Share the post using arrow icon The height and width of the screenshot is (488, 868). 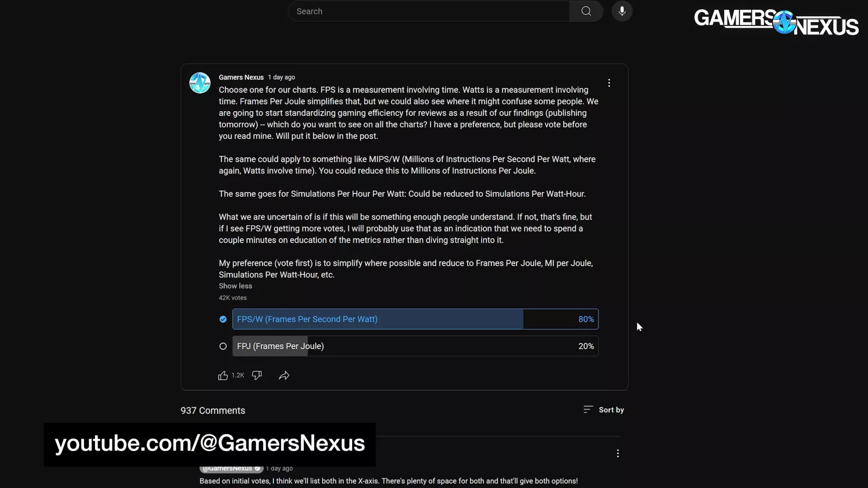(x=284, y=376)
